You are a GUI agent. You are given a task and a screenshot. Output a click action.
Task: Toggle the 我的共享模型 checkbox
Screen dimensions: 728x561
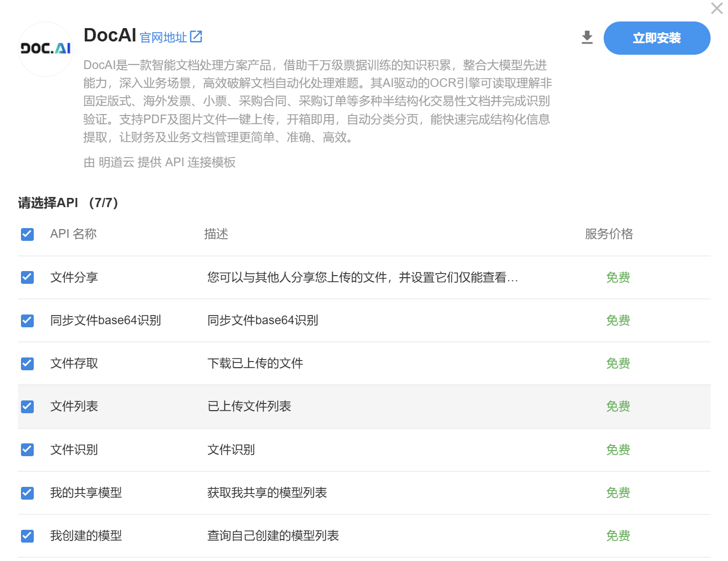tap(27, 493)
